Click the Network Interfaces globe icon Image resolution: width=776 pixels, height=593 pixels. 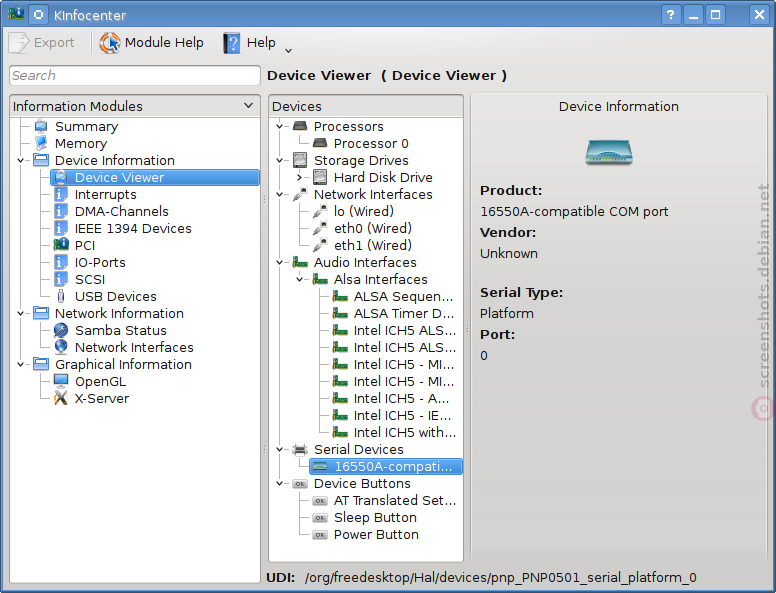click(61, 347)
